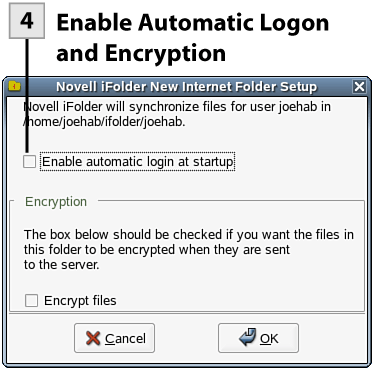
Task: Click the green Encryption group label
Action: click(56, 202)
